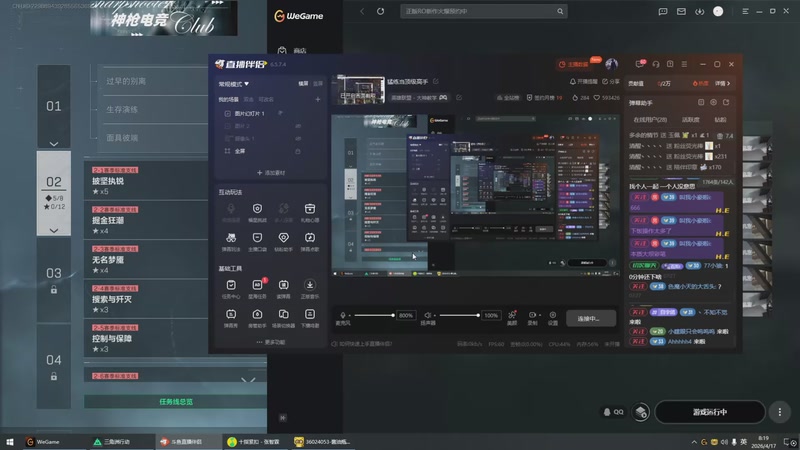Screen dimensions: 800x450
Task: Open the mail icon in WeGame top bar
Action: [x=681, y=11]
